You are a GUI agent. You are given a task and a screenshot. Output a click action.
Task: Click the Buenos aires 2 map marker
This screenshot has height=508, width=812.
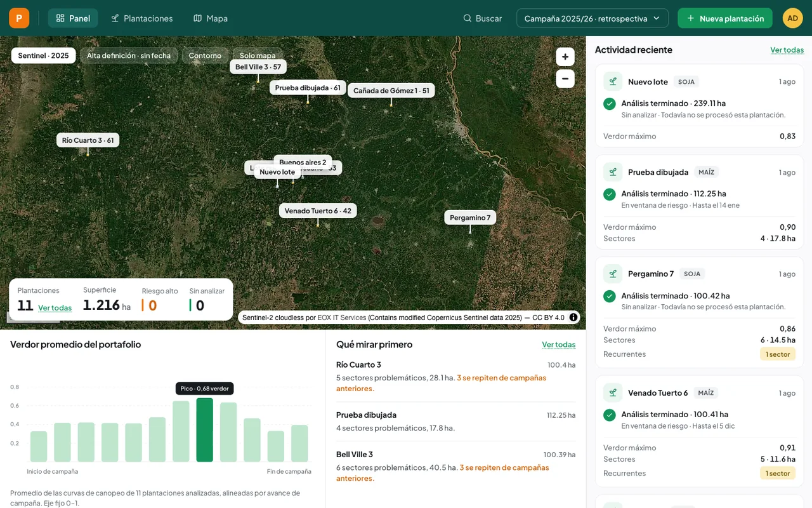[x=303, y=162]
